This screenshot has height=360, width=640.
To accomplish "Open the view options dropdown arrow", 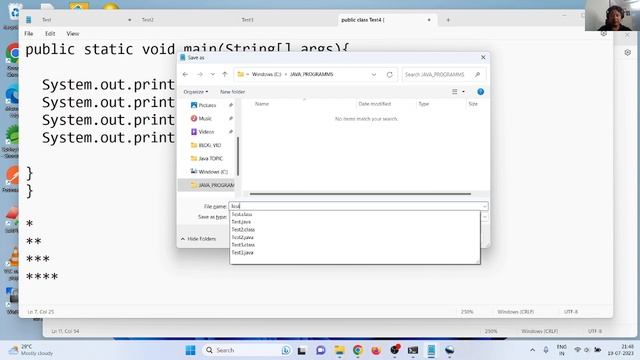I will pyautogui.click(x=463, y=92).
